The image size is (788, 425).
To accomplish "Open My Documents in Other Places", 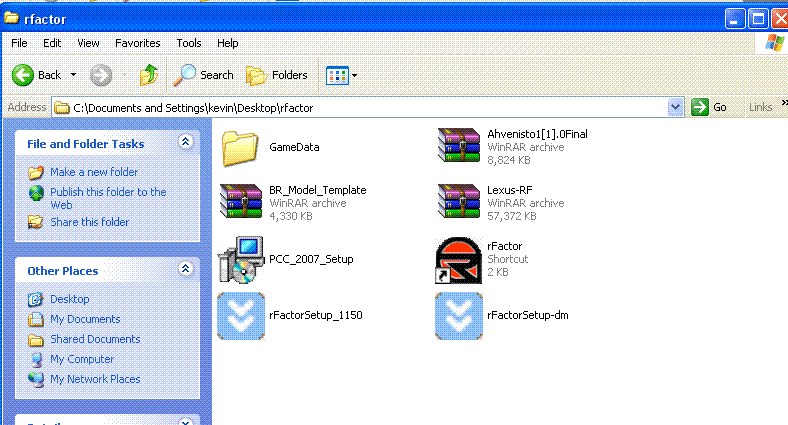I will (85, 320).
